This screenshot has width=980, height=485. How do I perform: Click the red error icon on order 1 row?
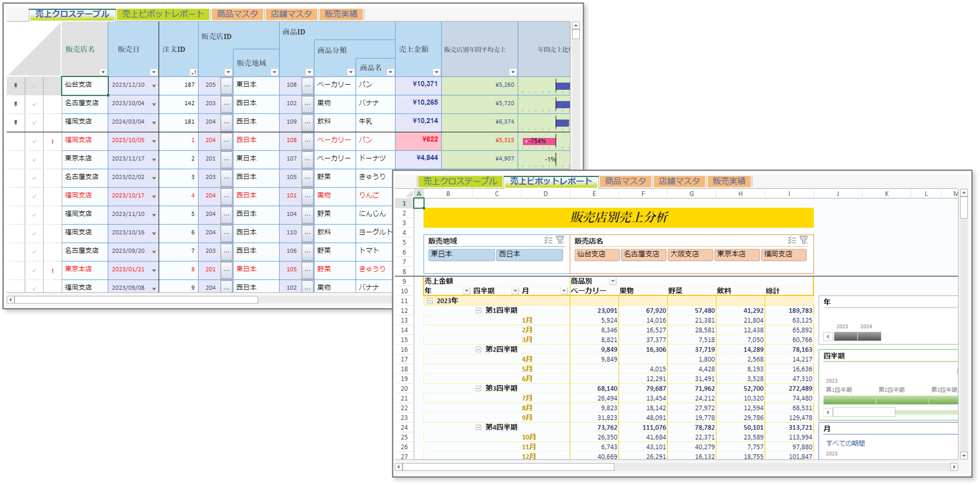pos(53,142)
